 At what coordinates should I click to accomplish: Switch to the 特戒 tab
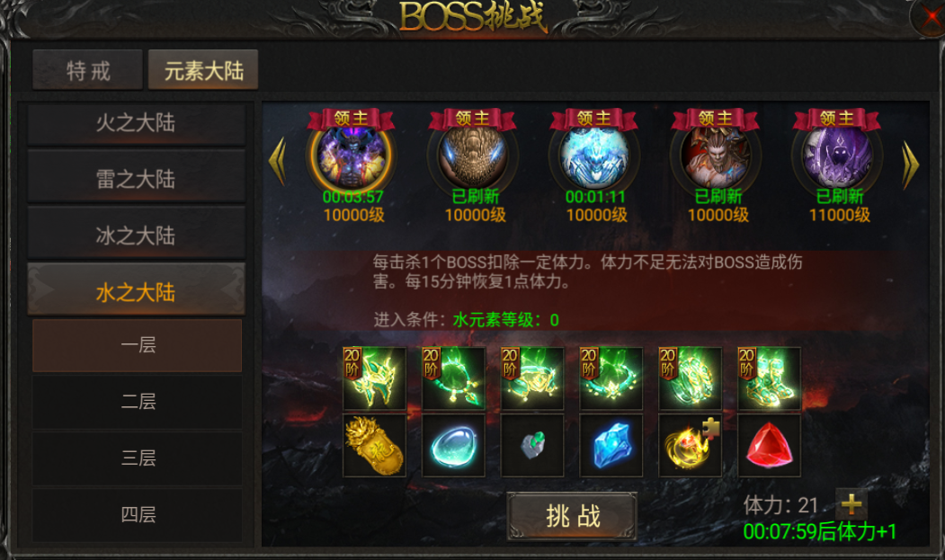tap(88, 70)
